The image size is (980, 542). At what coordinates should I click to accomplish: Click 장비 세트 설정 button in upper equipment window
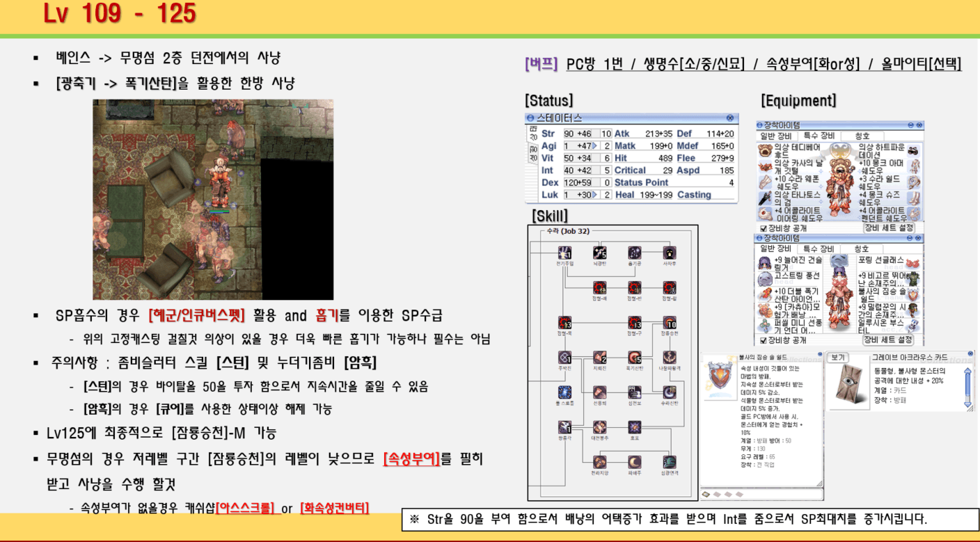(x=888, y=228)
